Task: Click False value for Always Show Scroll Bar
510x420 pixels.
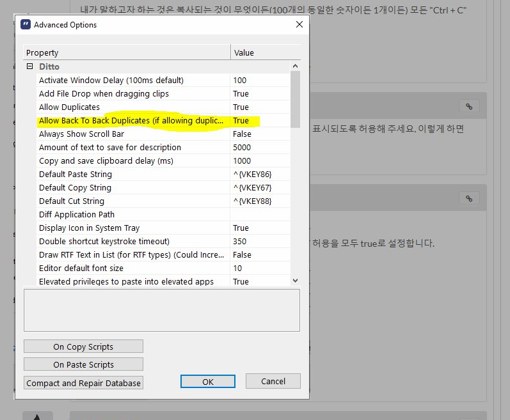Action: (260, 134)
